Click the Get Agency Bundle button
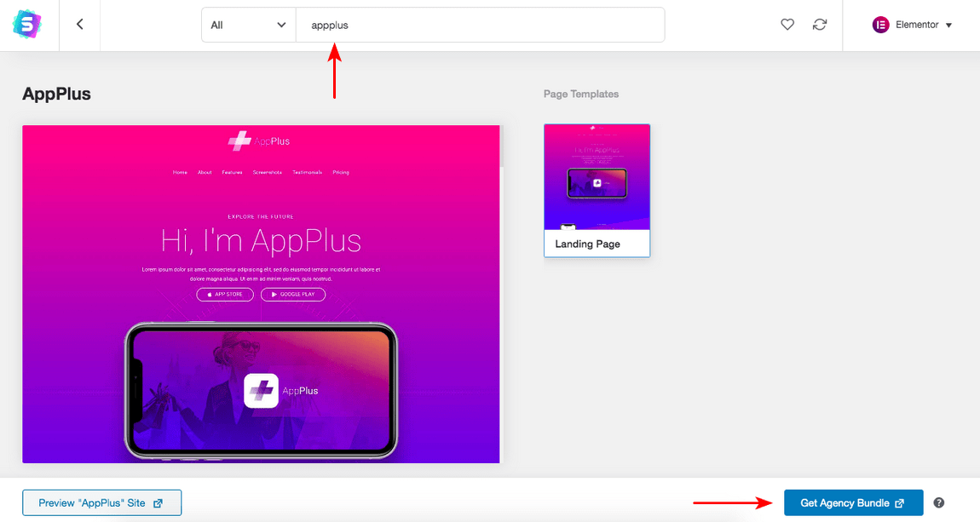 [853, 502]
